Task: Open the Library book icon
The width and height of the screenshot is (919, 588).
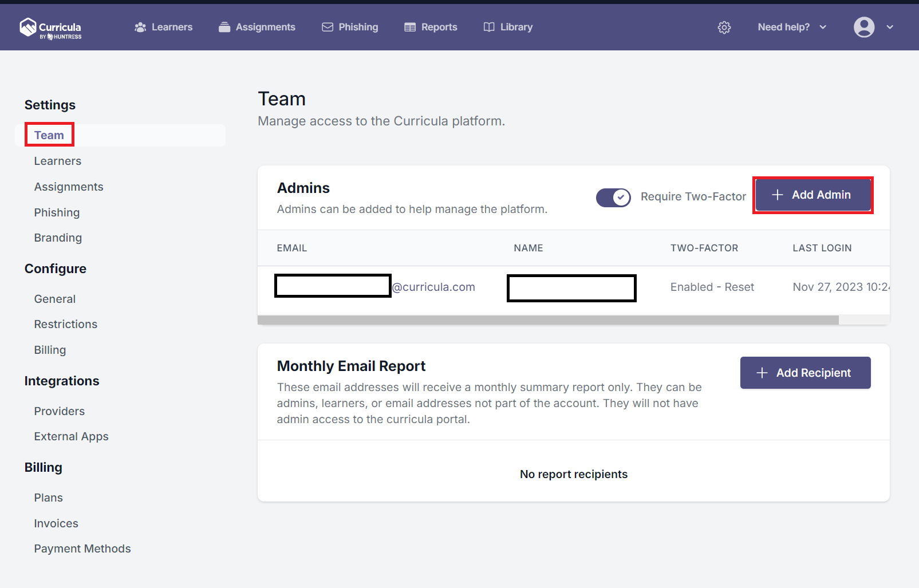Action: click(488, 26)
